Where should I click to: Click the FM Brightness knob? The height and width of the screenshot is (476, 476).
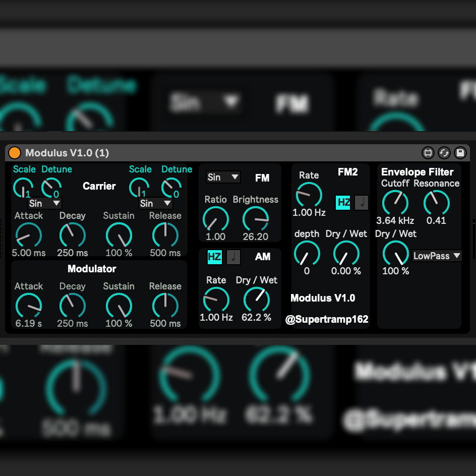255,219
